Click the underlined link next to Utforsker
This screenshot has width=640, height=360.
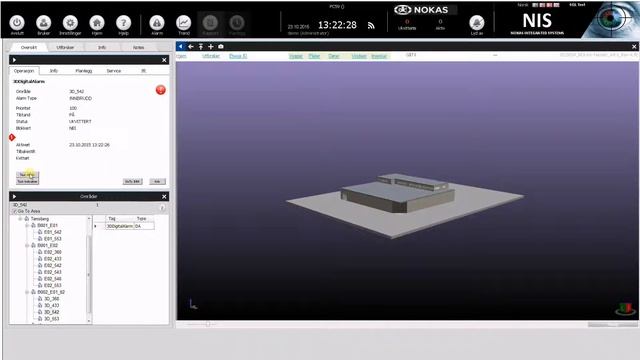coord(238,56)
